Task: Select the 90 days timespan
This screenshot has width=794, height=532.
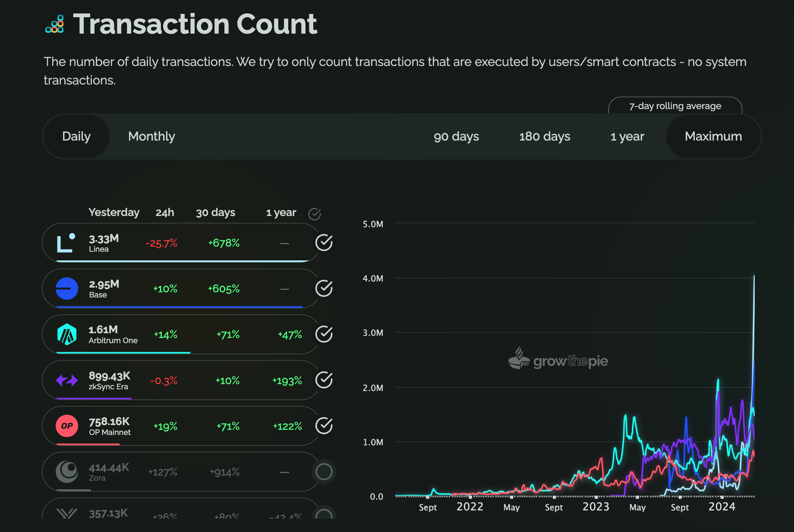Action: pos(456,136)
